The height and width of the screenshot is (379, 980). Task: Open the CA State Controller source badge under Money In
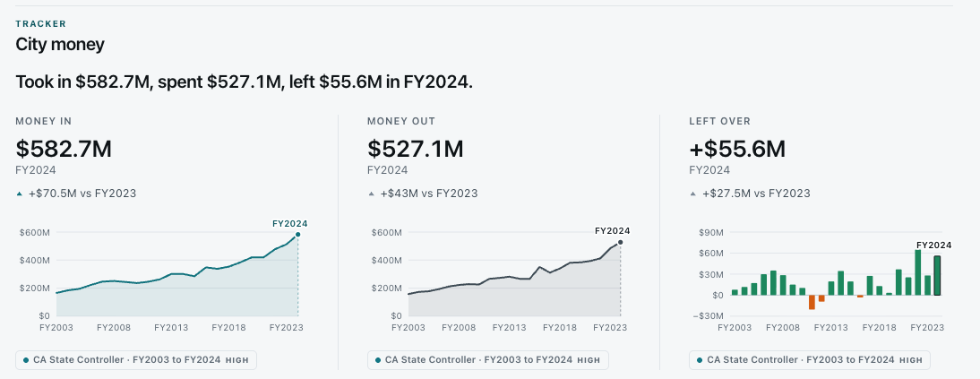pos(136,360)
